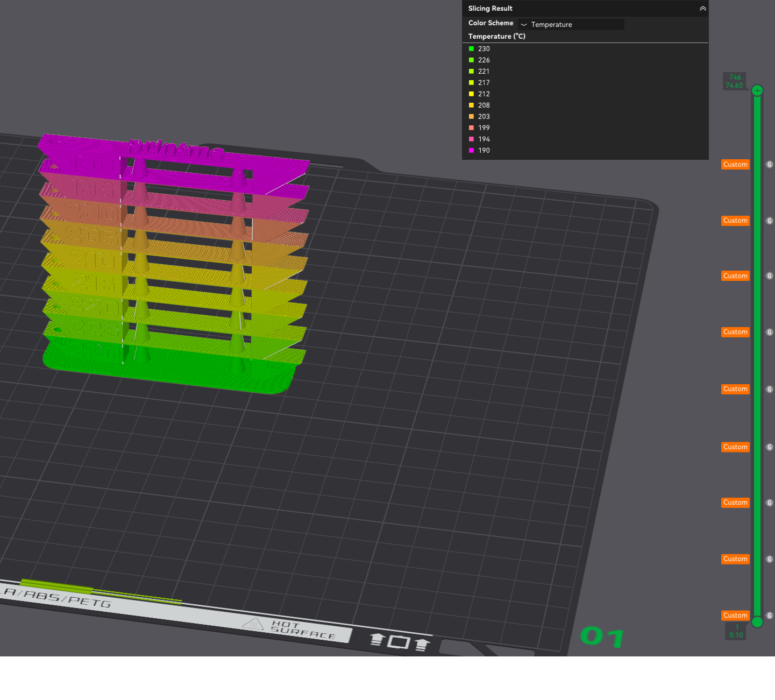Screen dimensions: 775x700
Task: Click the 746 / 74.60 layer height label
Action: pyautogui.click(x=735, y=81)
